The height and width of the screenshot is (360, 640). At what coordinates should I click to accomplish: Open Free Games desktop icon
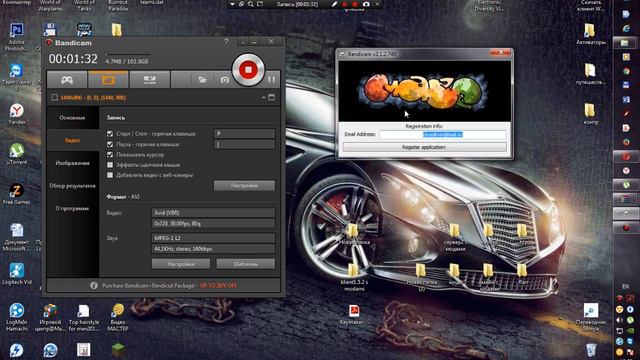(16, 194)
